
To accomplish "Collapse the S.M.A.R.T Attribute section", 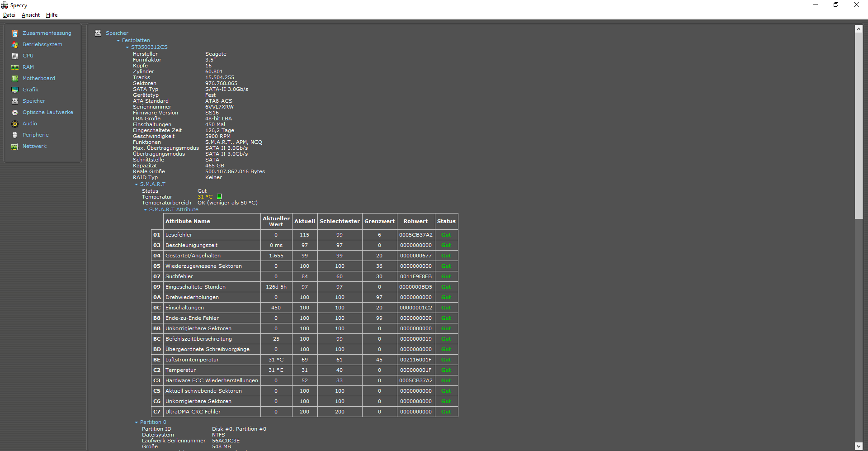I will [x=146, y=210].
